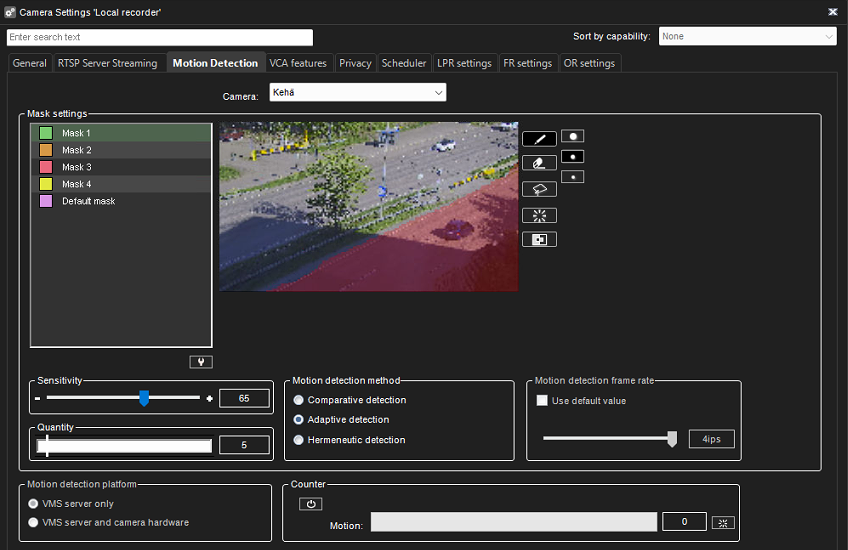Click the quantity value field 5
The image size is (848, 550).
244,445
